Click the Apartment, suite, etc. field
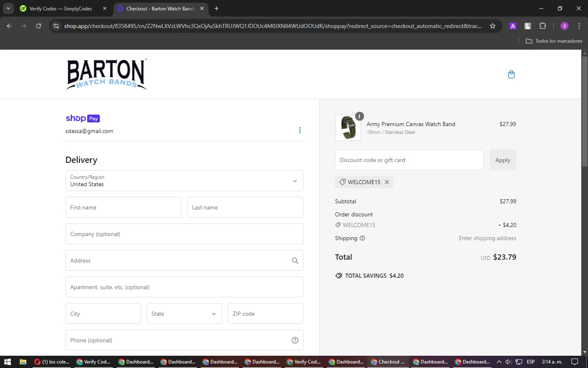Image resolution: width=588 pixels, height=368 pixels. (184, 287)
